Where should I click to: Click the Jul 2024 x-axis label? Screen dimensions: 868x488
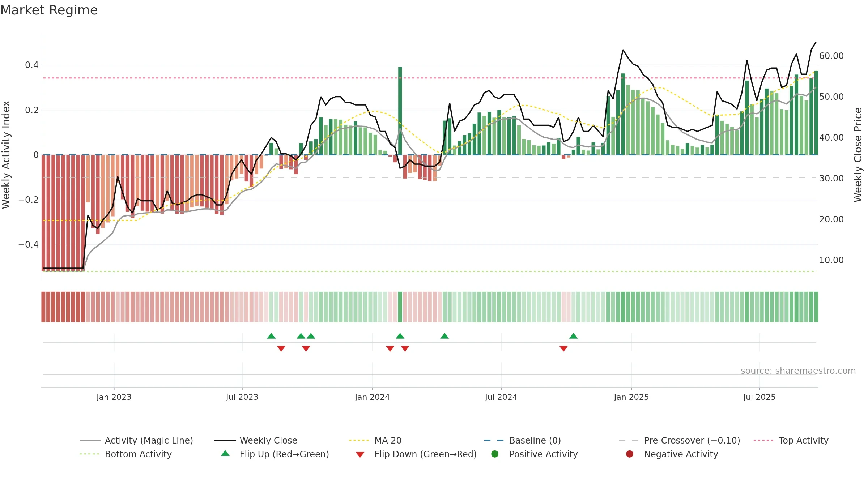[501, 397]
